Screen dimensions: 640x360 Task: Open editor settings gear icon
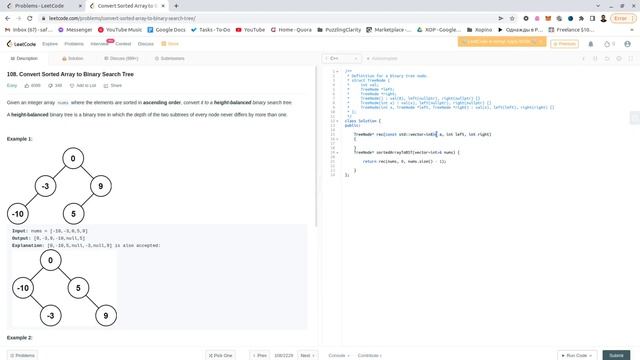click(x=619, y=59)
